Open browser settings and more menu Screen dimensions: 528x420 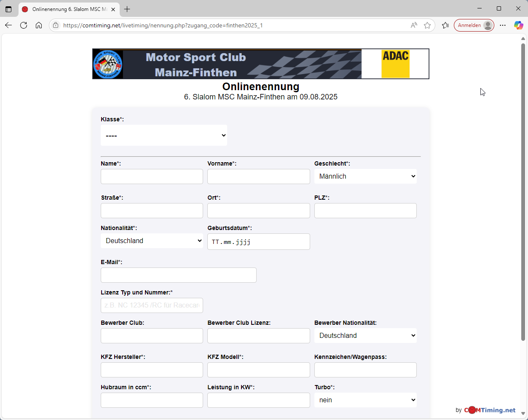[x=503, y=25]
